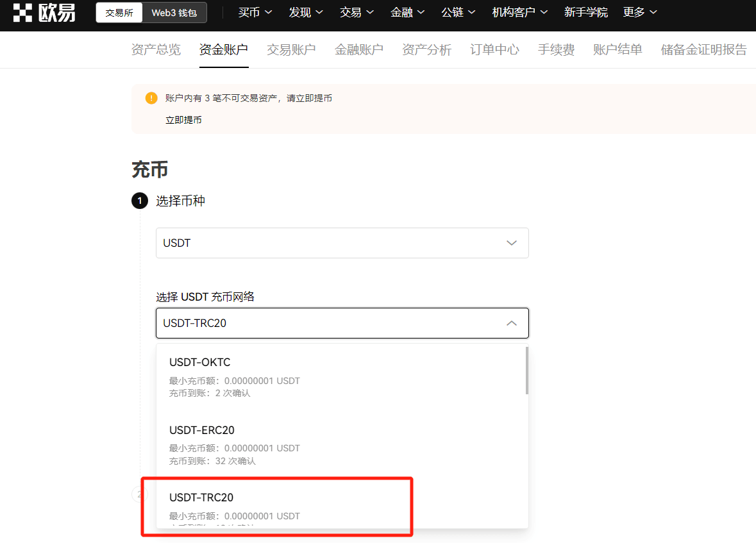Open the 交易 navigation dropdown

(357, 12)
